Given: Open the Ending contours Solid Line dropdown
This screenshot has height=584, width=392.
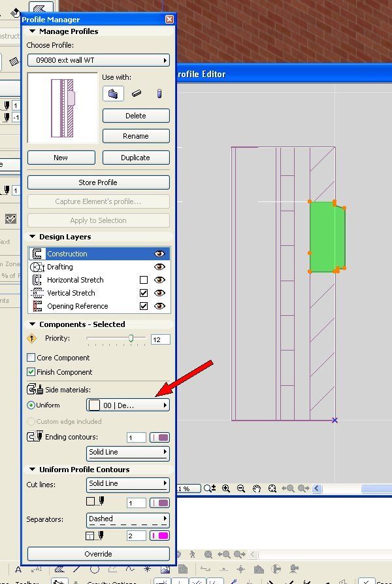Looking at the screenshot, I should (128, 453).
